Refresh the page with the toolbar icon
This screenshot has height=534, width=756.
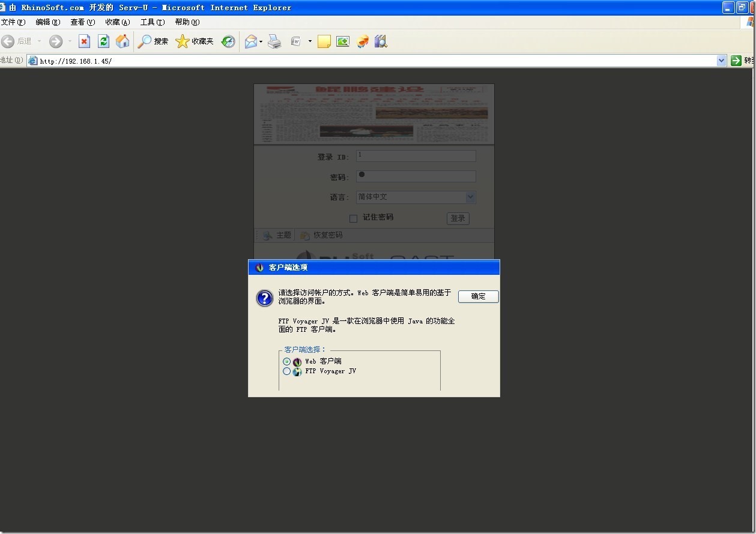pos(103,41)
